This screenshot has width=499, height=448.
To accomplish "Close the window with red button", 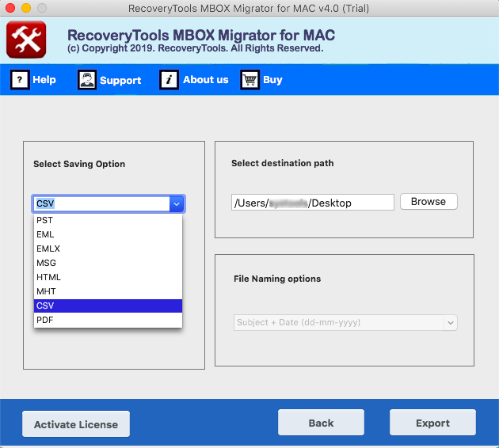I will [10, 8].
